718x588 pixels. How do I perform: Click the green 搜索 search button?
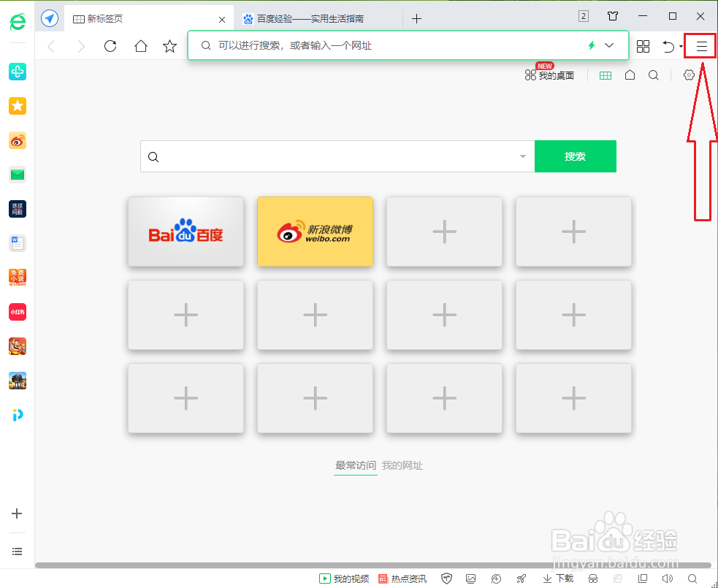[x=575, y=156]
